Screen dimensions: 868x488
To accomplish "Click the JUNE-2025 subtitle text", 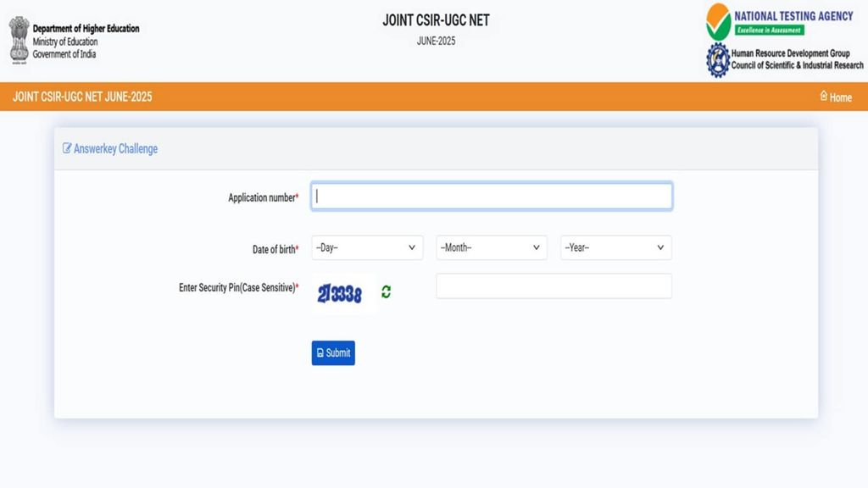I will (437, 41).
